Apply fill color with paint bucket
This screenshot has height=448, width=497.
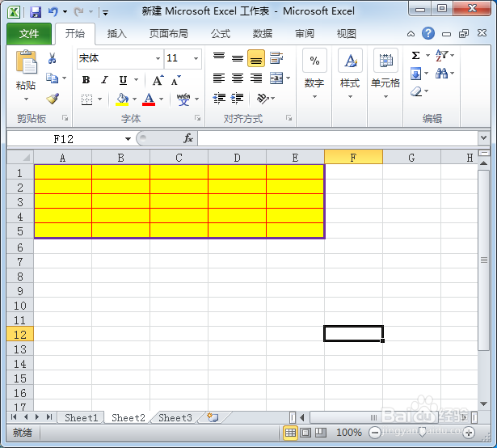pos(122,99)
